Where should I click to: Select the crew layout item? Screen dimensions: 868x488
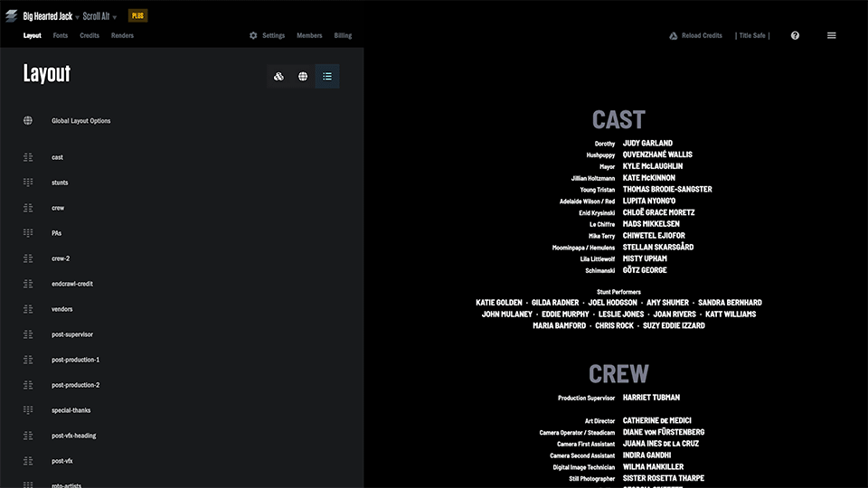coord(58,208)
